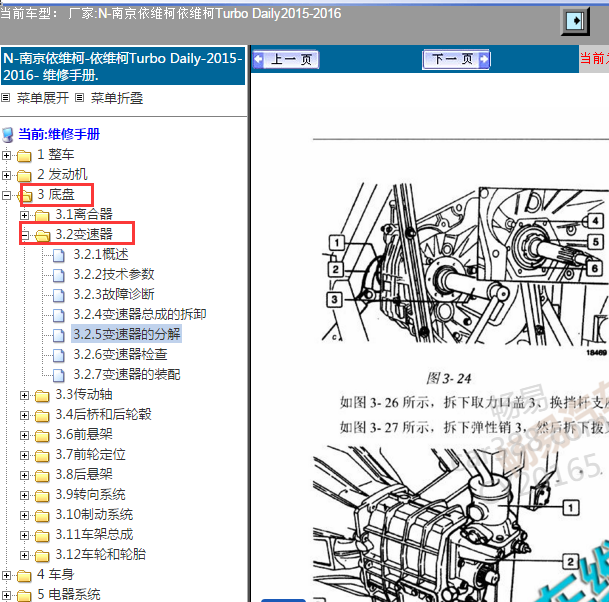Viewport: 609px width, 602px height.
Task: Click folder icon of 3.1离合器
Action: click(42, 216)
